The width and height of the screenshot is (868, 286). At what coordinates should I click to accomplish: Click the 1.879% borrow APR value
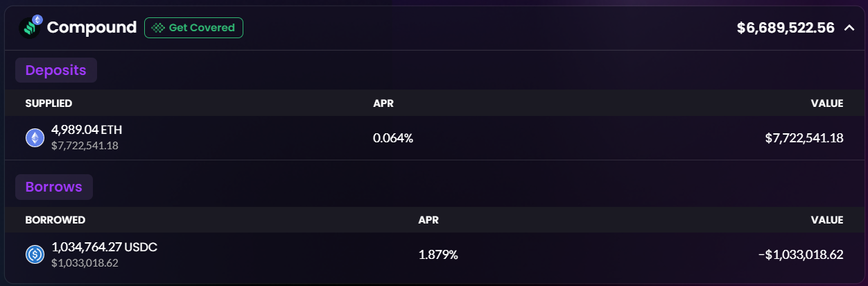[x=438, y=255]
